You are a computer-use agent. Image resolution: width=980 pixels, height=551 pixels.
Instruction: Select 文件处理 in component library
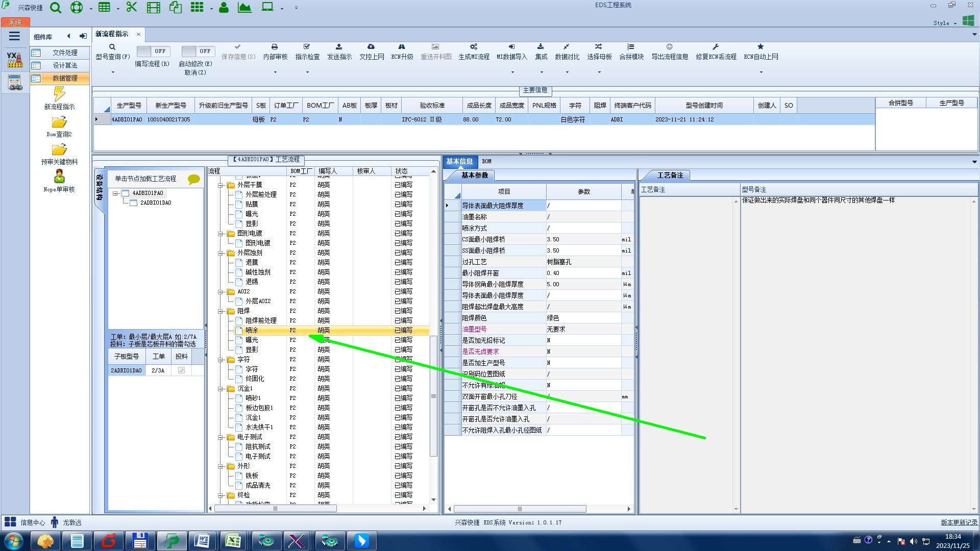(60, 53)
